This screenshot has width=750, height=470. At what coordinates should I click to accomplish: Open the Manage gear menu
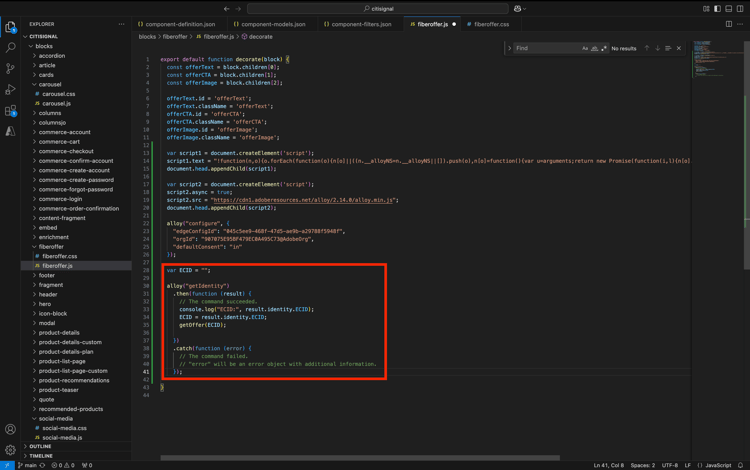(x=11, y=450)
